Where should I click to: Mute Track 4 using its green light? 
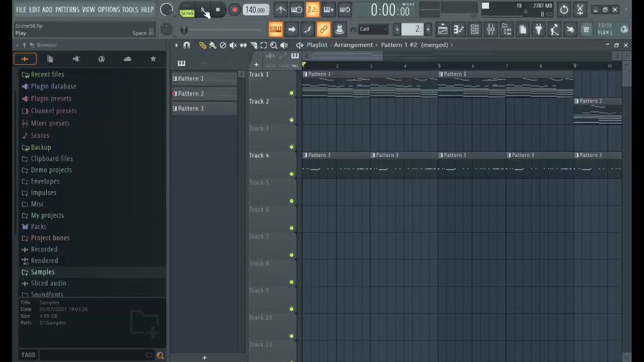click(292, 174)
